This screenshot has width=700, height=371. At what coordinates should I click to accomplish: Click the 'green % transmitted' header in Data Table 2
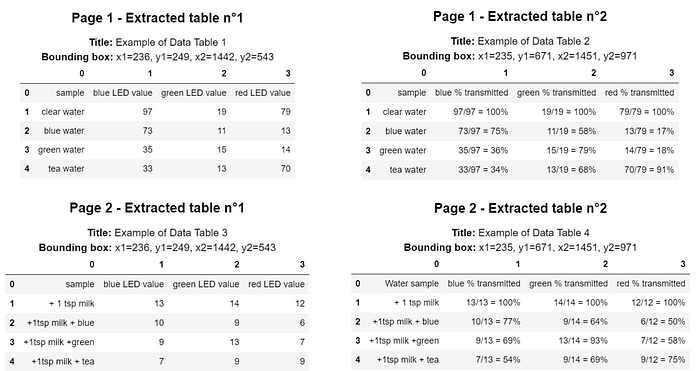pyautogui.click(x=556, y=92)
